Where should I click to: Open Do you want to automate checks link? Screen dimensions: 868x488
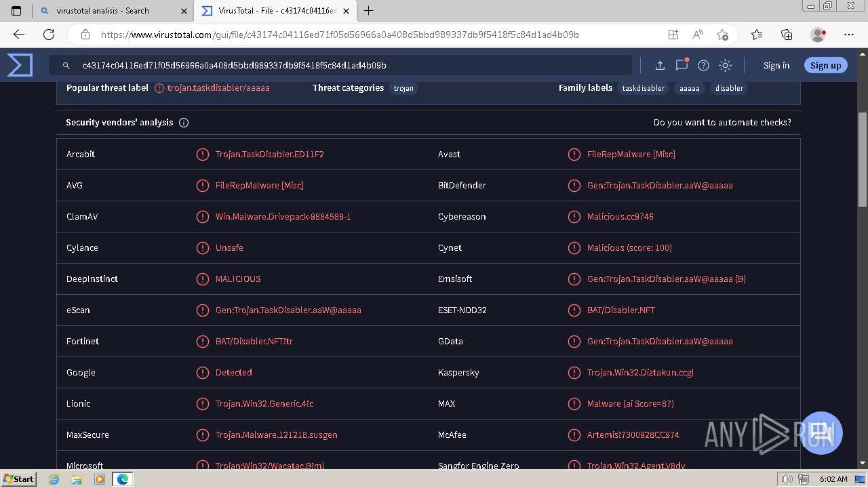pos(722,123)
